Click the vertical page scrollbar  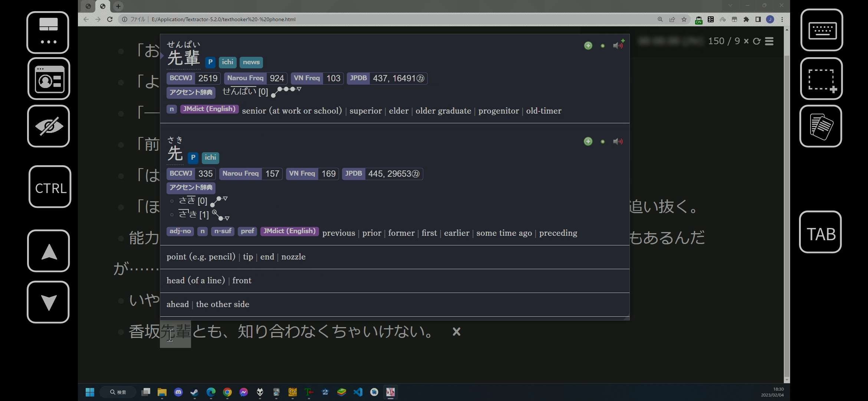787,215
